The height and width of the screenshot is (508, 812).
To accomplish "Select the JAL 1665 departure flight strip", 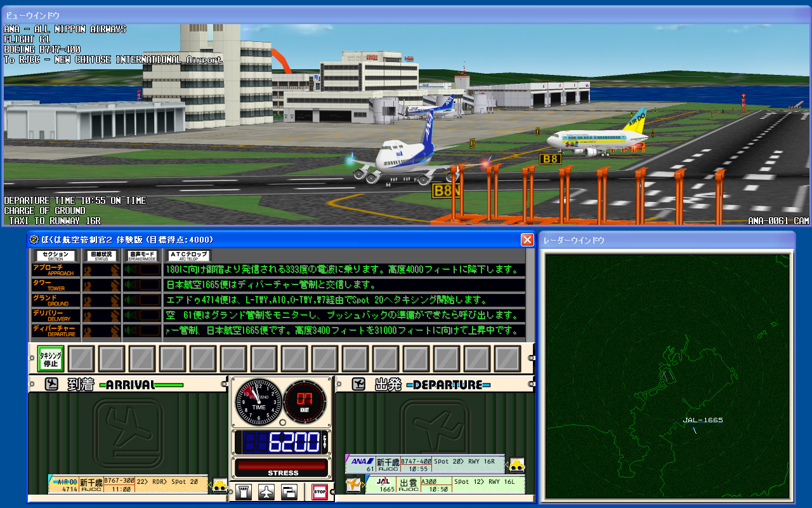I will pyautogui.click(x=445, y=485).
